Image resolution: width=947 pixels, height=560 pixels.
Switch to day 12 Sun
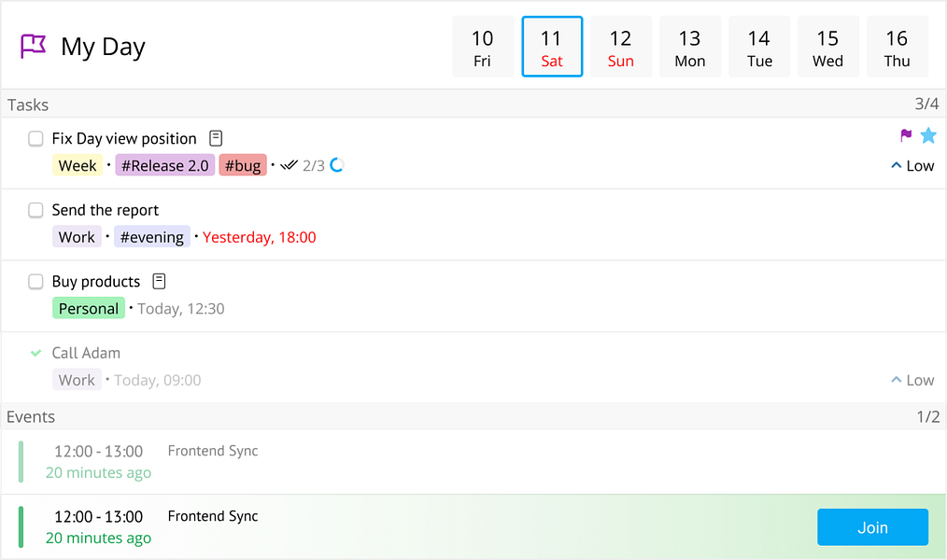tap(621, 47)
